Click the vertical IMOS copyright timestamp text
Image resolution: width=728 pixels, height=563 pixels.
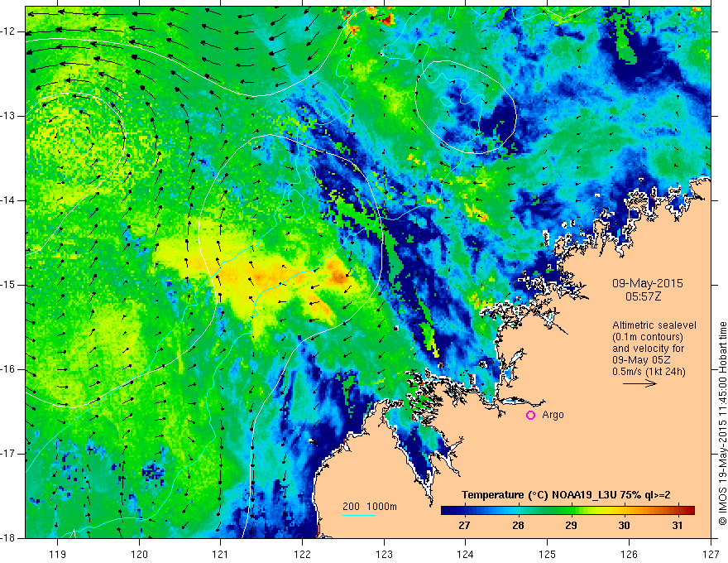point(722,423)
